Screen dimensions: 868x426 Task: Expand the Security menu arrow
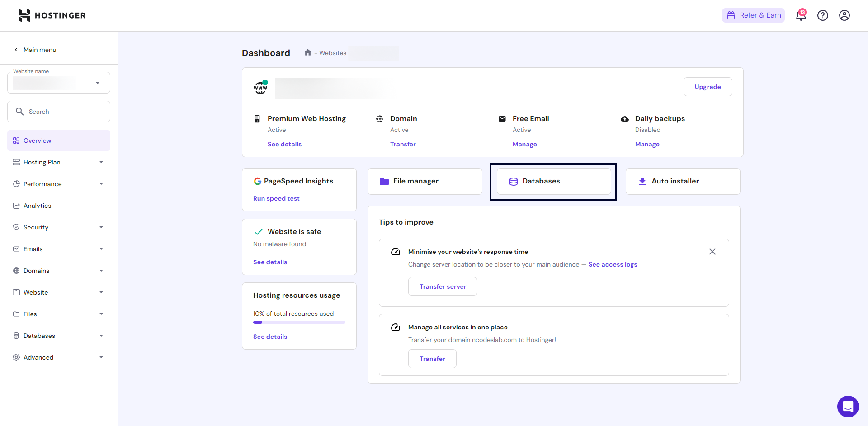101,227
